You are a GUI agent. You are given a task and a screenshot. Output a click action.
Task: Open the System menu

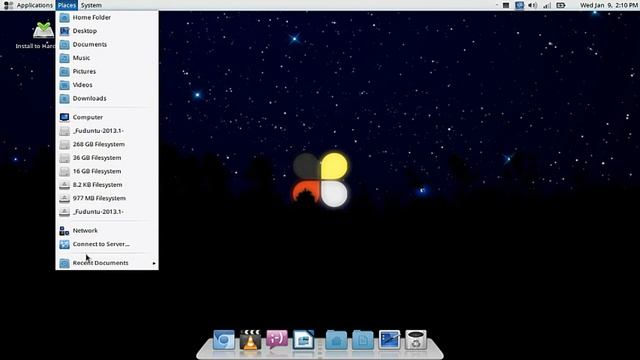91,5
